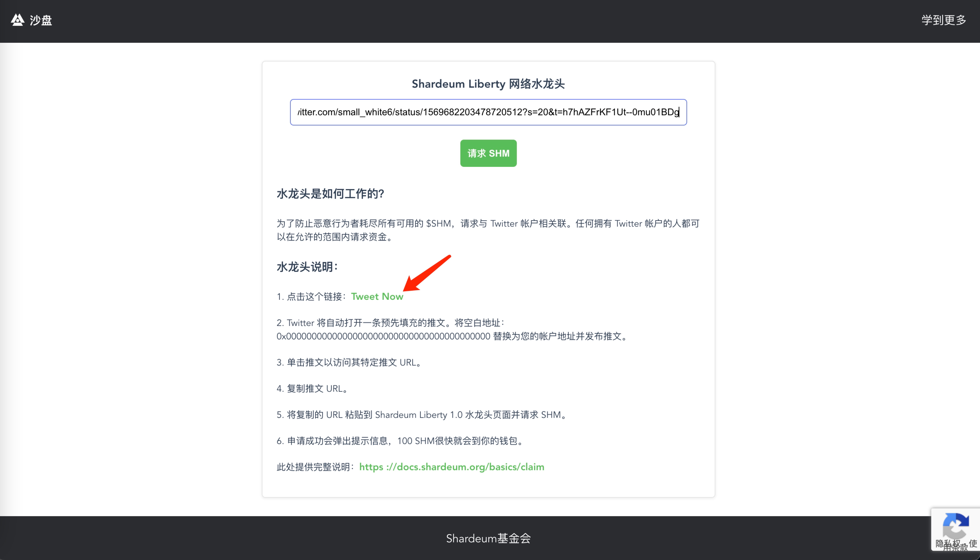
Task: Click the 沙盘 brand text in header
Action: pos(41,20)
